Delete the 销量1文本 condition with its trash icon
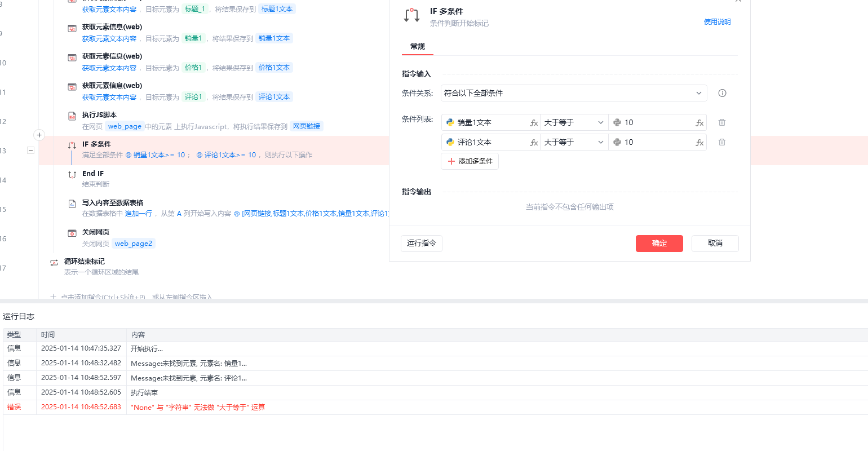This screenshot has height=451, width=868. 722,122
